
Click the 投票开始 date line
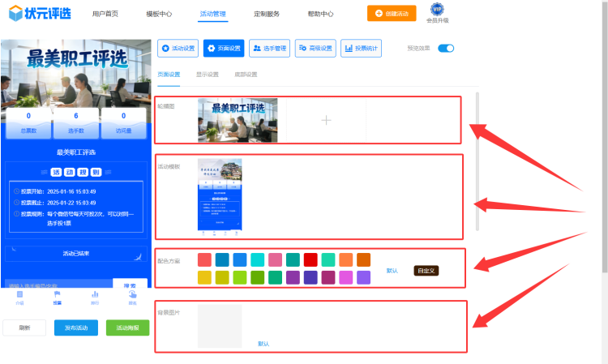tap(54, 191)
